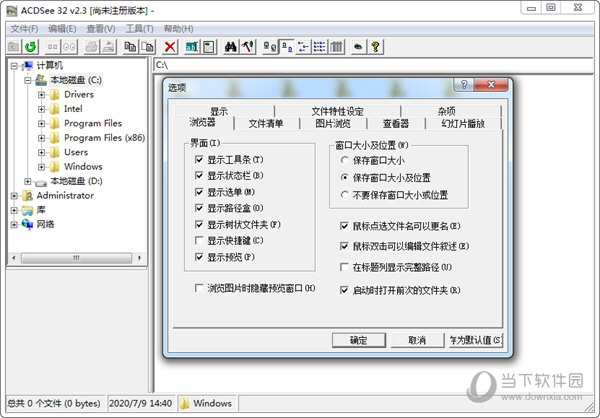Expand the Administrator tree node

[14, 196]
